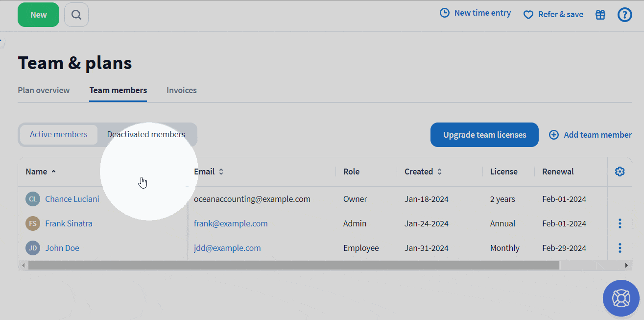Open the Invoices tab
The width and height of the screenshot is (644, 320).
coord(182,90)
